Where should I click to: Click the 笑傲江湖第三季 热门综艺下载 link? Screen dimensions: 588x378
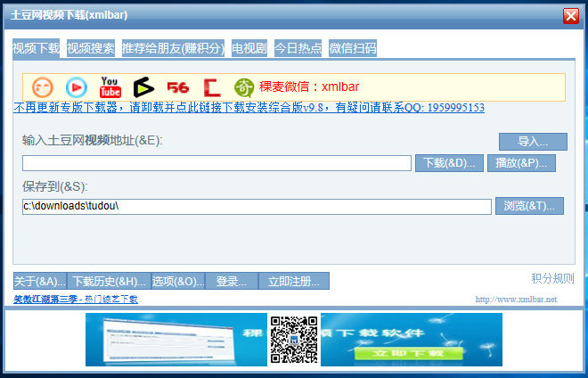76,300
